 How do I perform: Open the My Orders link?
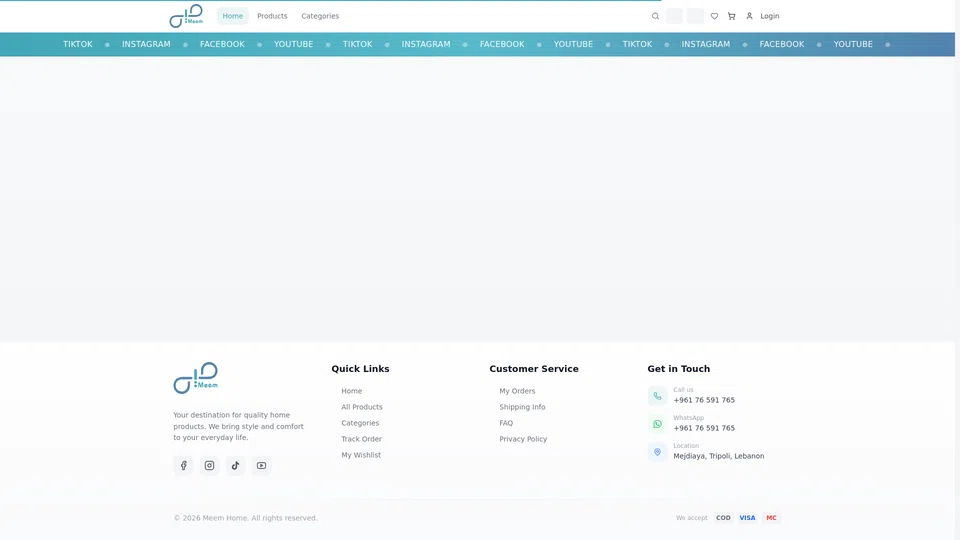pos(517,391)
